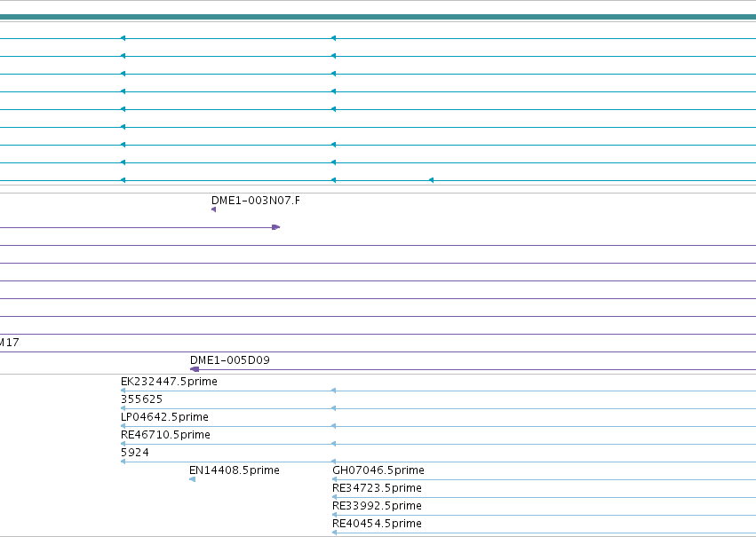Click the RE40454.5prime label

377,524
